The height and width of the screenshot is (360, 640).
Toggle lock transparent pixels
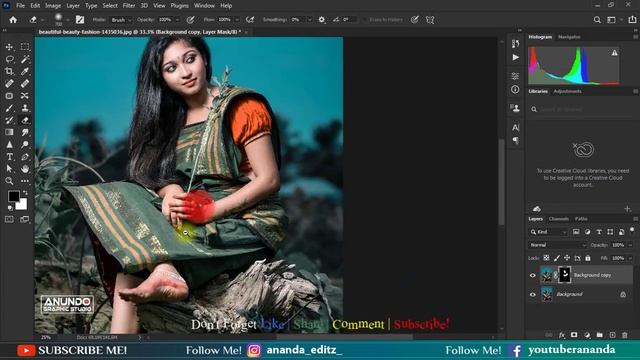pos(546,258)
